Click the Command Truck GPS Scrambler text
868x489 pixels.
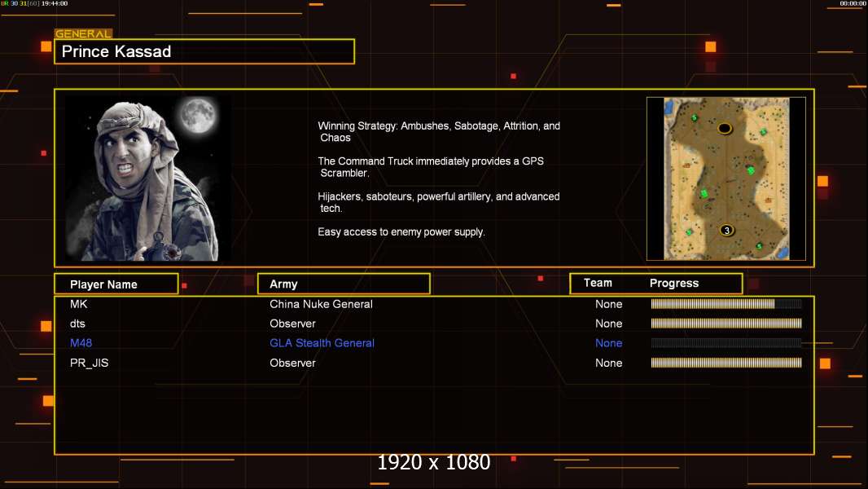pyautogui.click(x=431, y=167)
